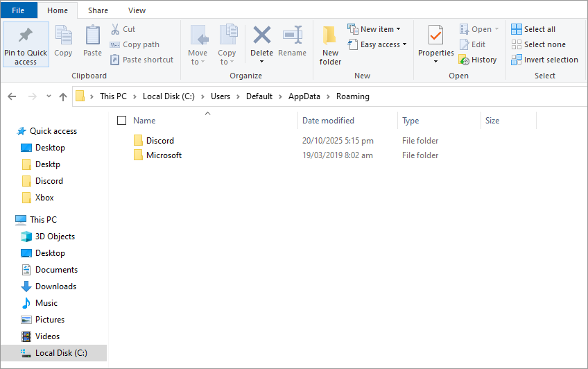Navigate to Users in the breadcrumb

220,96
